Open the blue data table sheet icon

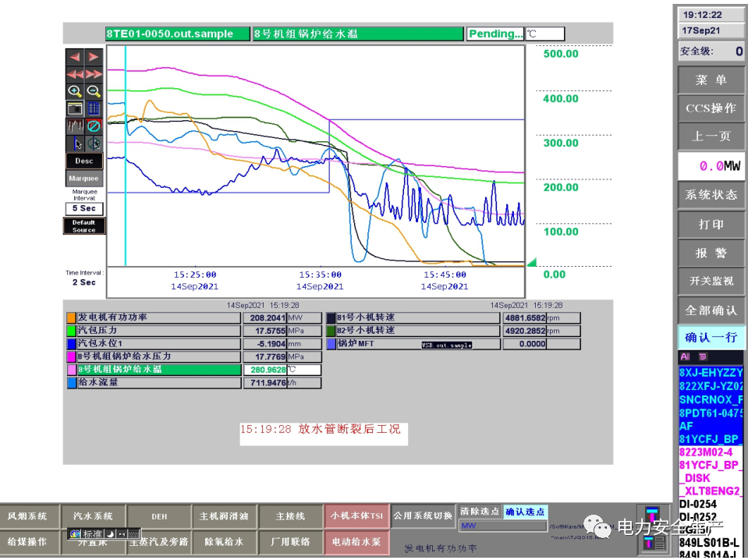(94, 108)
